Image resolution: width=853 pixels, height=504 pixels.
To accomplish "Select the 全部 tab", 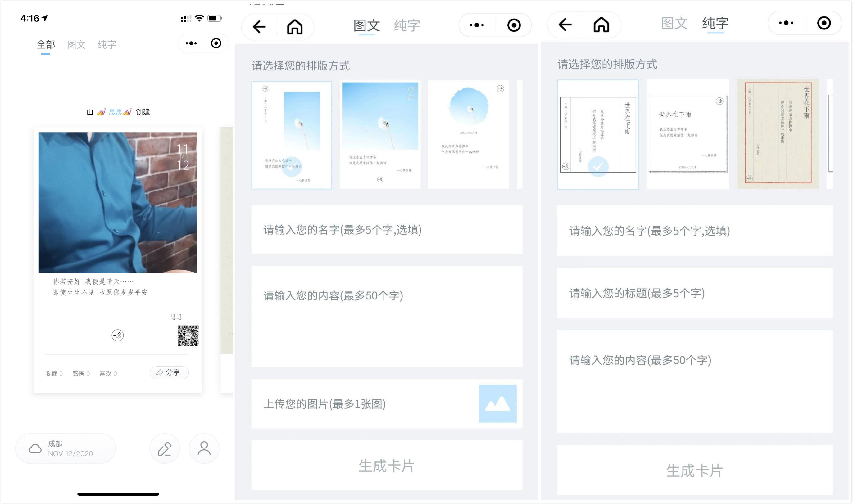I will (46, 44).
